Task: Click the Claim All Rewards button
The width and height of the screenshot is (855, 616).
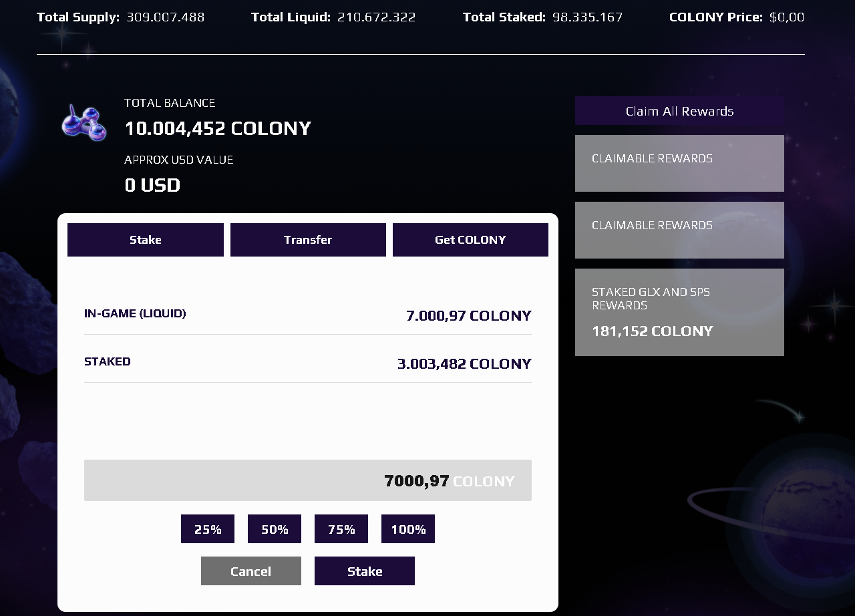Action: tap(679, 111)
